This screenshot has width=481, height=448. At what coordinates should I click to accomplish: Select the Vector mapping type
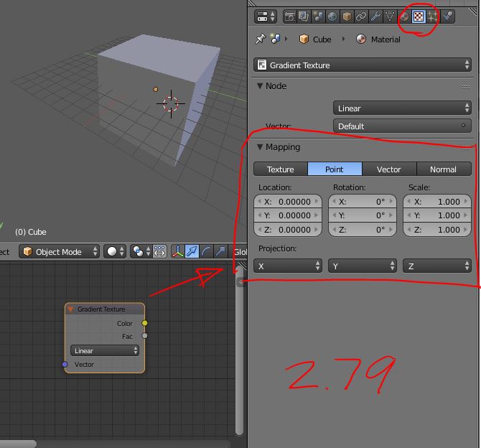coord(389,169)
